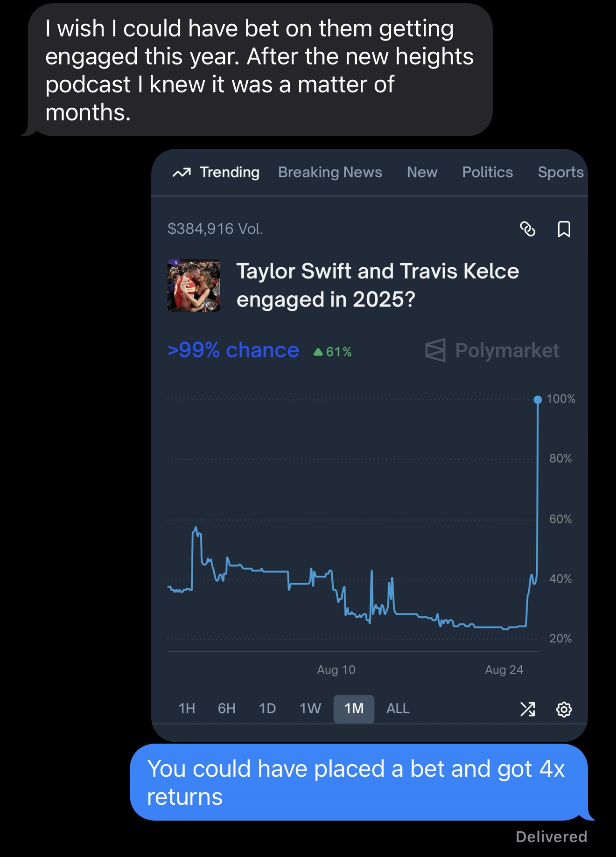Viewport: 616px width, 857px height.
Task: Enable the 1W chart timeframe
Action: tap(311, 709)
